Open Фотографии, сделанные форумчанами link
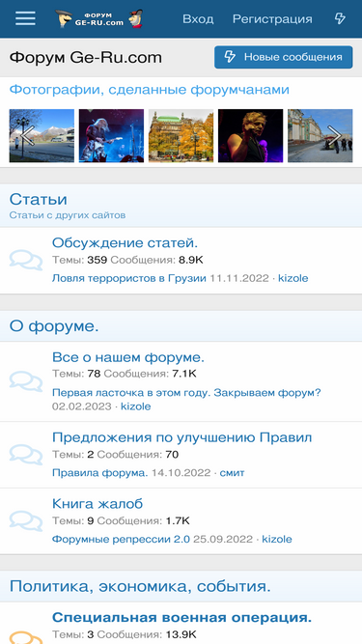The width and height of the screenshot is (362, 644). (x=150, y=90)
